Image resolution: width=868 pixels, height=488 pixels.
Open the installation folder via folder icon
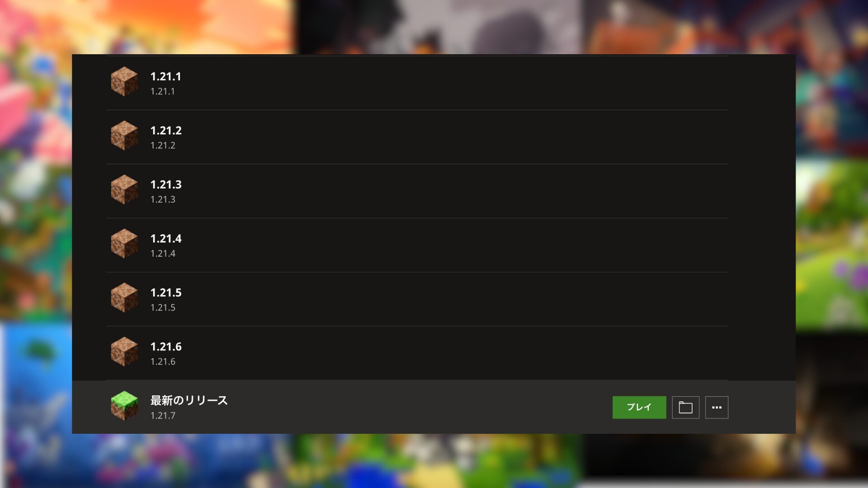(685, 408)
